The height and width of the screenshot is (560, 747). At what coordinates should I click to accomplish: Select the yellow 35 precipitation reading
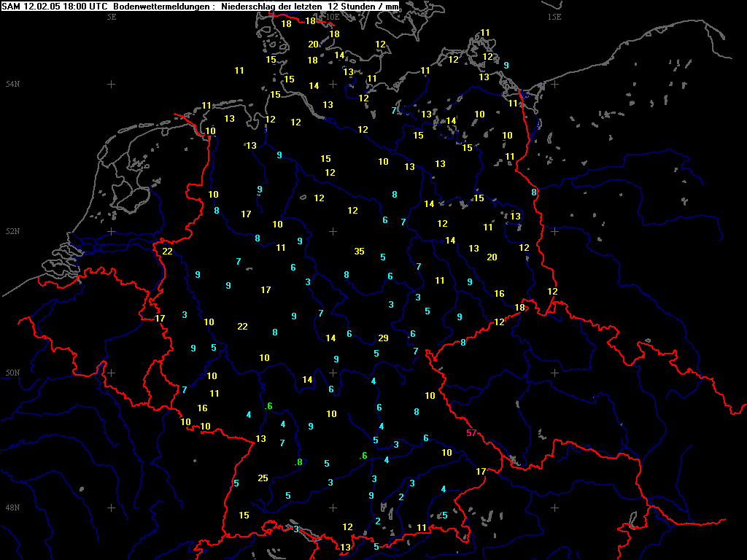[359, 252]
